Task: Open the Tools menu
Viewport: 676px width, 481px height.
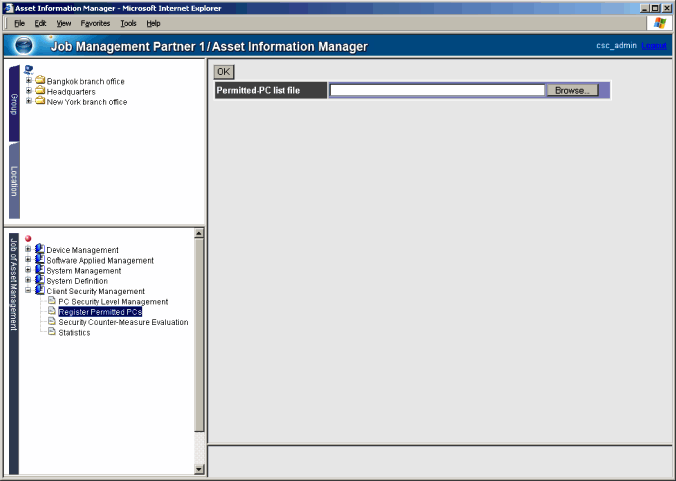Action: tap(128, 23)
